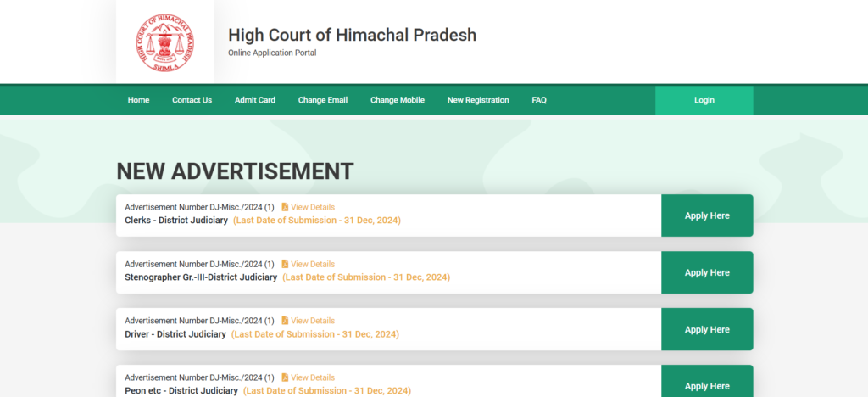The image size is (868, 397).
Task: Apply Here for Stenographer Gr.-III post
Action: (707, 272)
